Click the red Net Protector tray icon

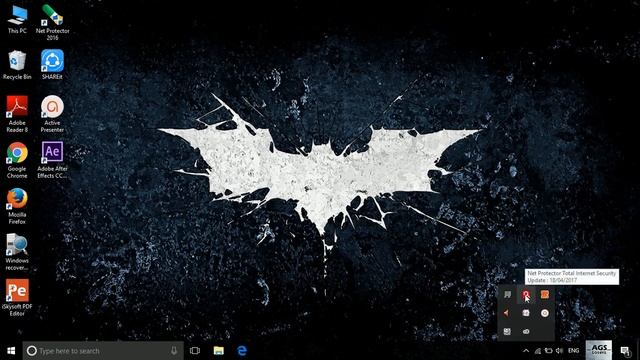pyautogui.click(x=526, y=295)
